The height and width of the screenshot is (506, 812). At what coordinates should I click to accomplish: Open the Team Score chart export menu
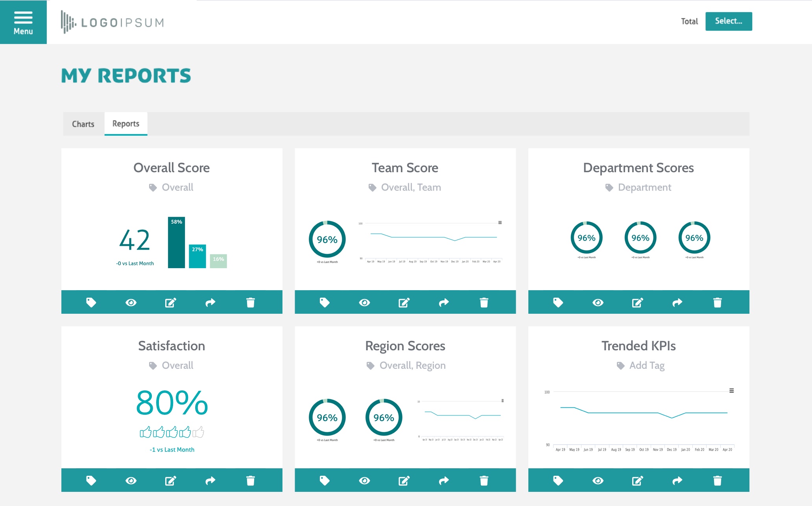point(500,222)
